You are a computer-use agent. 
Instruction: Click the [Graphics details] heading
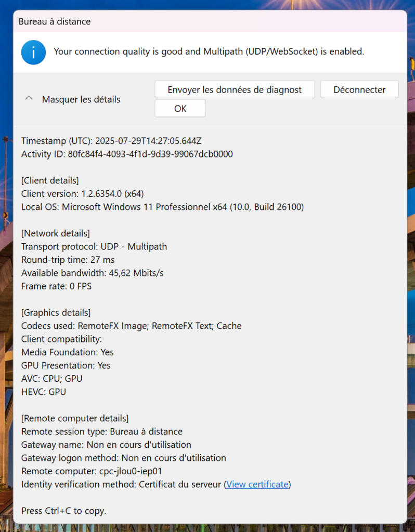pos(56,313)
